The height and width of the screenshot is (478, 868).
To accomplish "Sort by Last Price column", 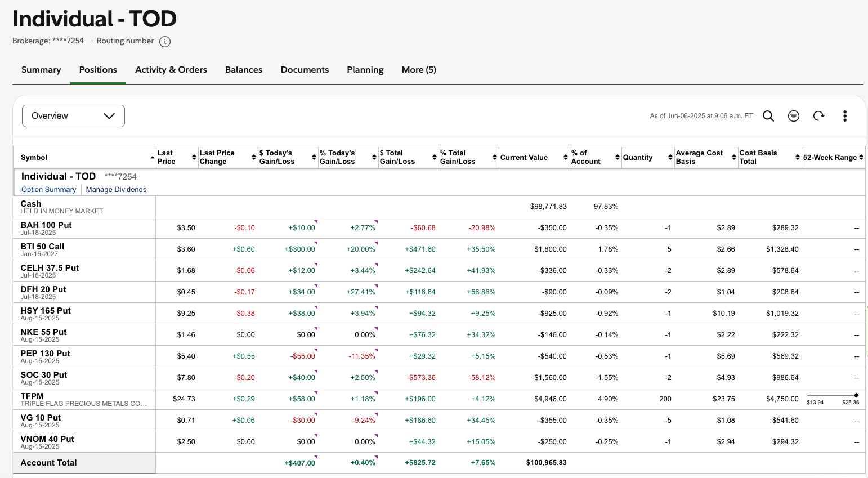I will 194,158.
